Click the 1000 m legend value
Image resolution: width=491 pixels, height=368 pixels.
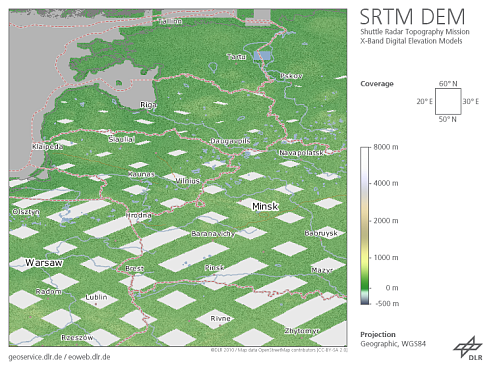(x=386, y=257)
